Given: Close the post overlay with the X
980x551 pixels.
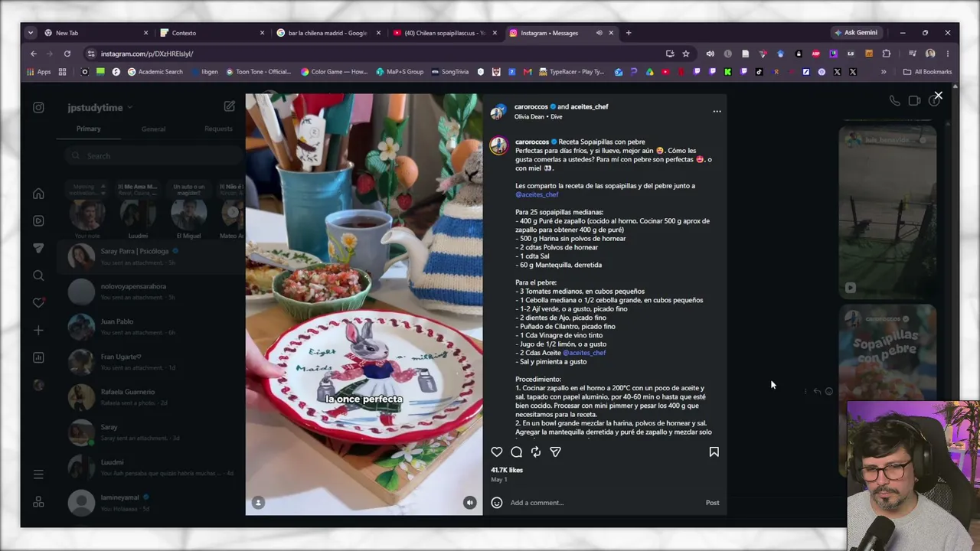Looking at the screenshot, I should pos(938,96).
